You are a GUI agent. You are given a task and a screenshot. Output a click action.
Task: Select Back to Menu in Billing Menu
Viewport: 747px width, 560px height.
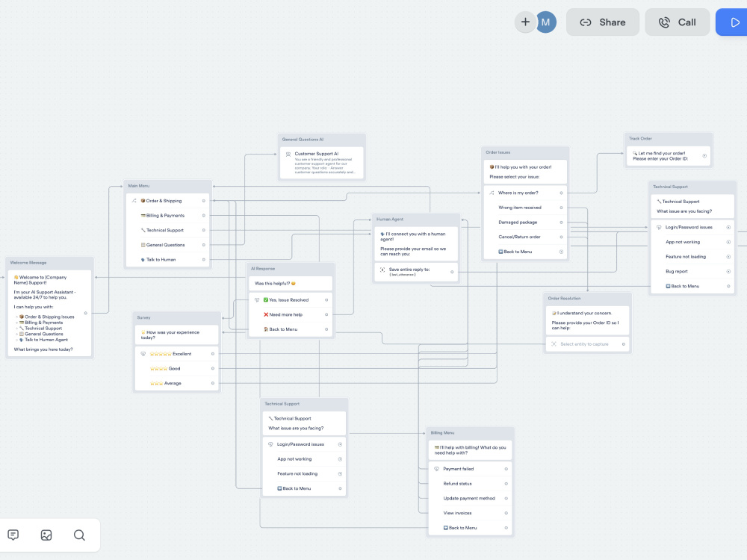pyautogui.click(x=470, y=528)
